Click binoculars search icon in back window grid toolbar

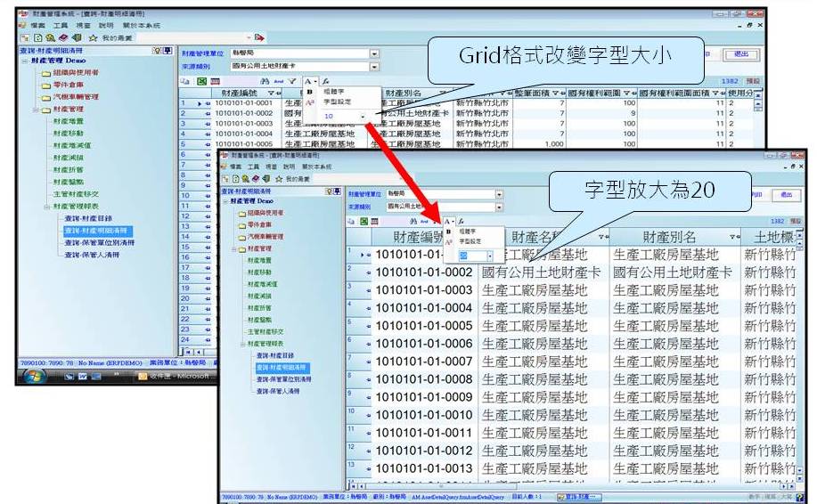click(265, 81)
